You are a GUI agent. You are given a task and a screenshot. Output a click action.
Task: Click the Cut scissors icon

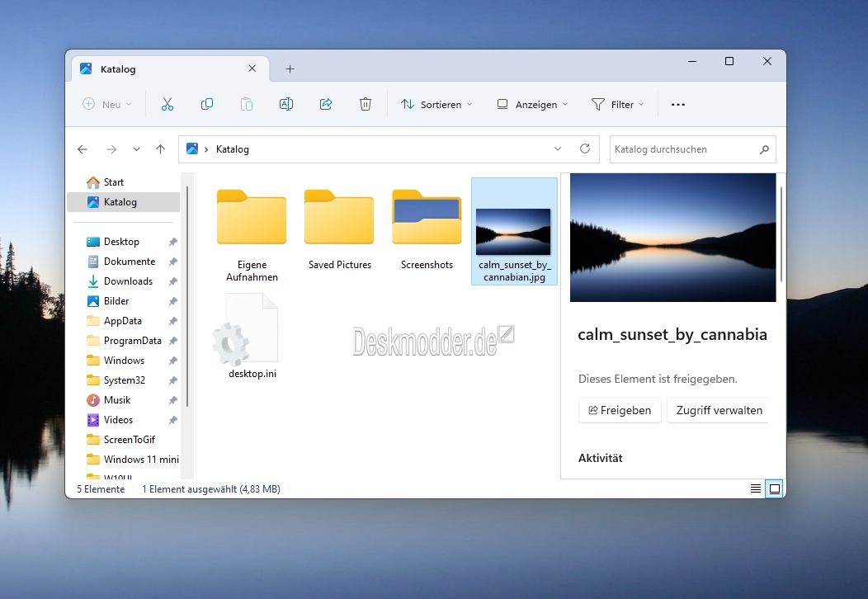tap(167, 104)
